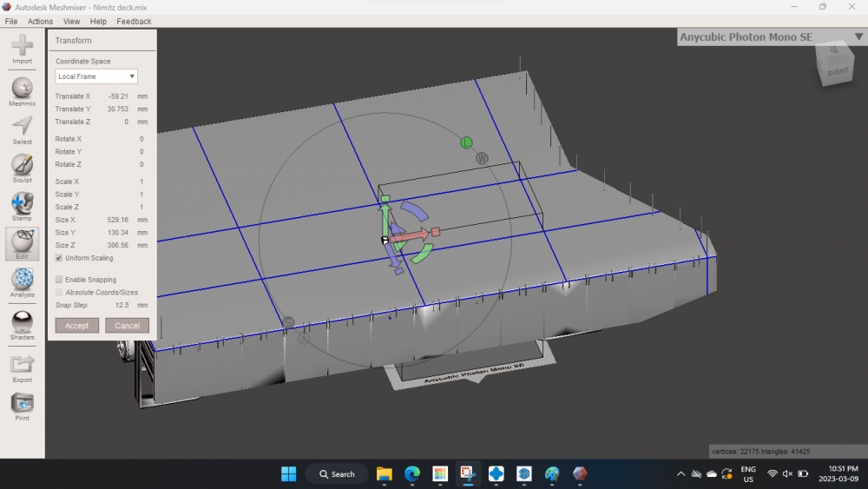
Task: Click the red scale handle square
Action: (x=436, y=232)
